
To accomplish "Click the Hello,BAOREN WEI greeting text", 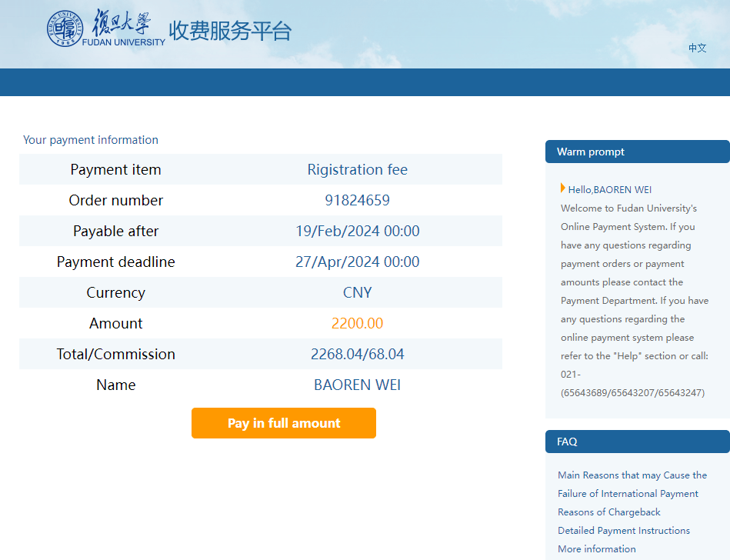I will click(x=609, y=189).
